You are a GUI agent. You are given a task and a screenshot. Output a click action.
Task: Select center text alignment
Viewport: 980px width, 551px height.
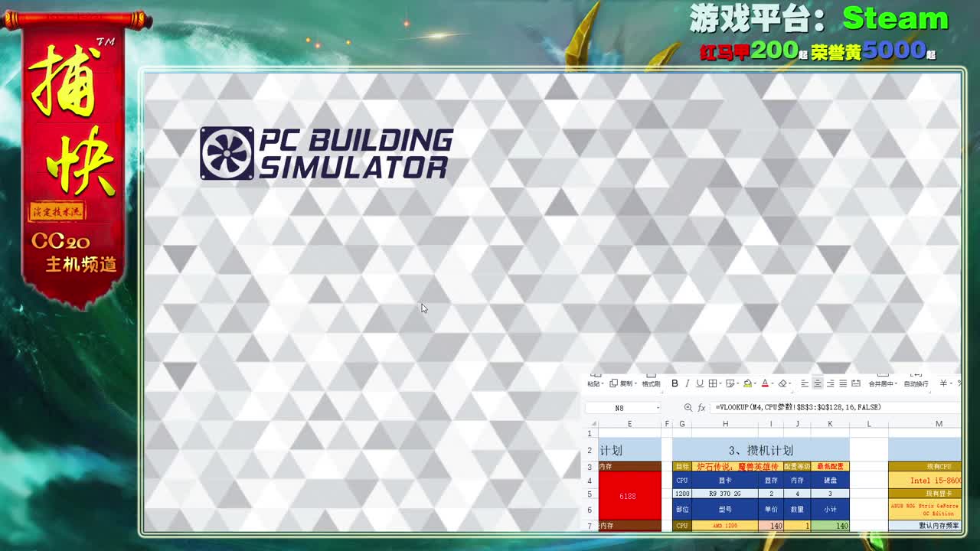(818, 383)
